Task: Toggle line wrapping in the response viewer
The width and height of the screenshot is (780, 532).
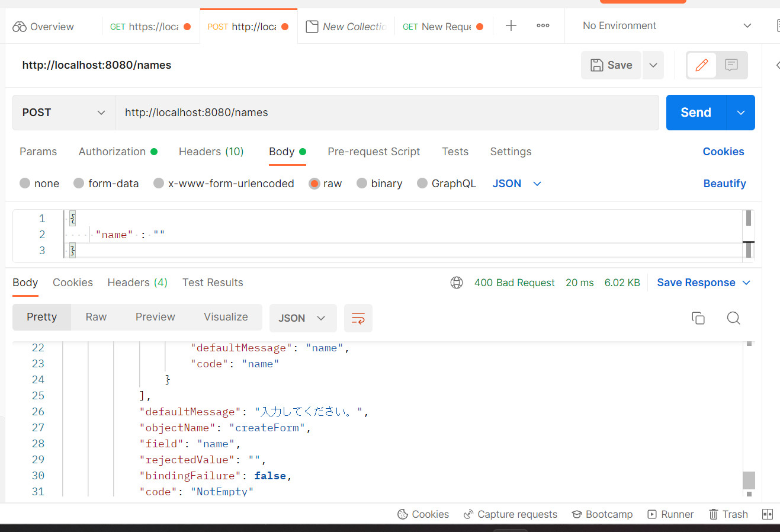Action: (358, 318)
